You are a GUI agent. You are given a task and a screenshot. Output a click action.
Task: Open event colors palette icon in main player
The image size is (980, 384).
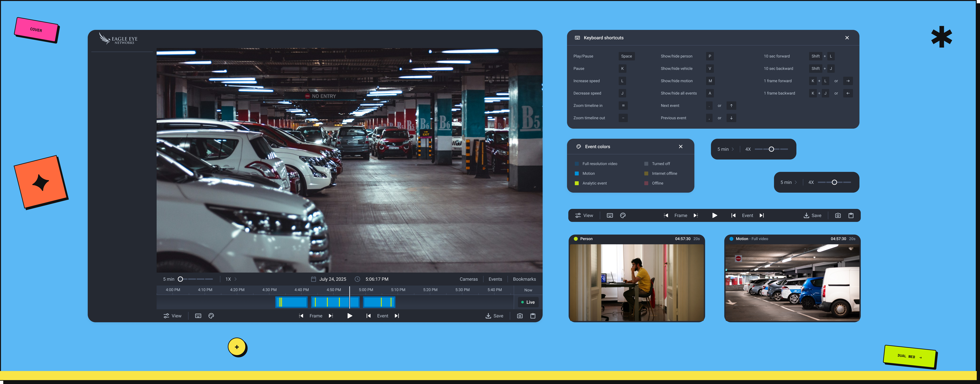(211, 316)
